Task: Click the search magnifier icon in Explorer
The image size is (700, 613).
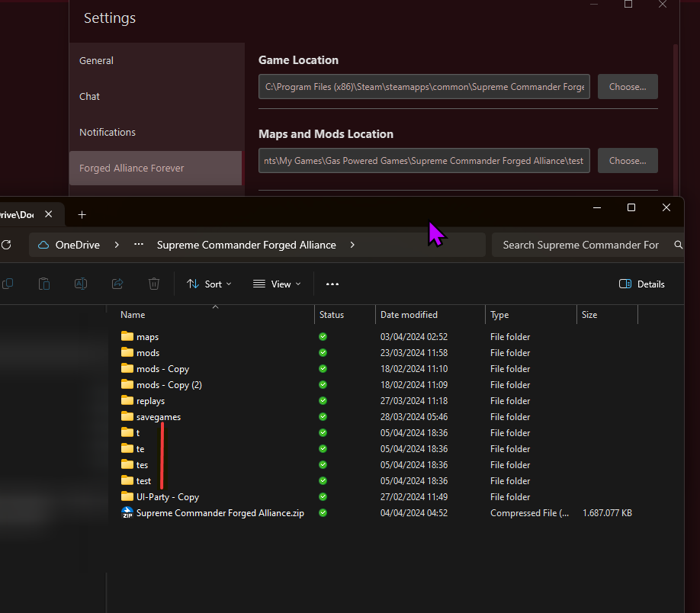Action: 678,245
